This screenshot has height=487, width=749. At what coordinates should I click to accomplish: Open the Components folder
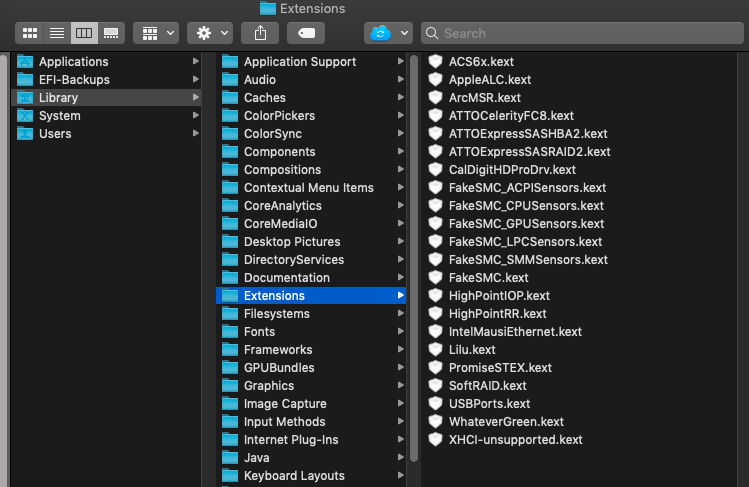311,152
